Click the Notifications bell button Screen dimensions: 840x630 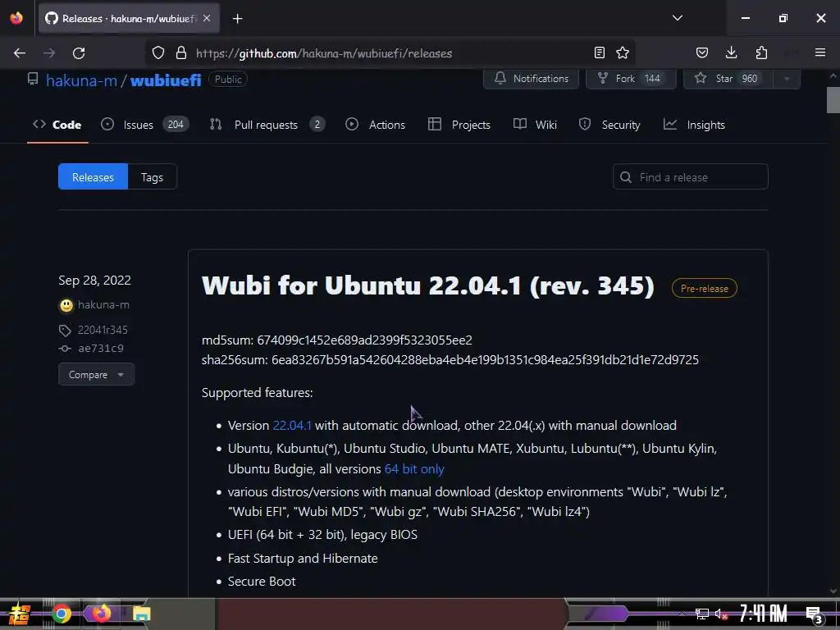click(x=531, y=79)
